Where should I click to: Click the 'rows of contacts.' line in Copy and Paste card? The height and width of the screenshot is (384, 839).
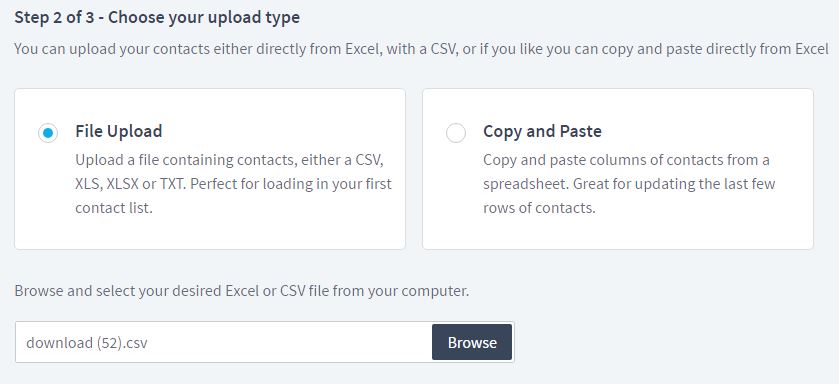coord(539,208)
